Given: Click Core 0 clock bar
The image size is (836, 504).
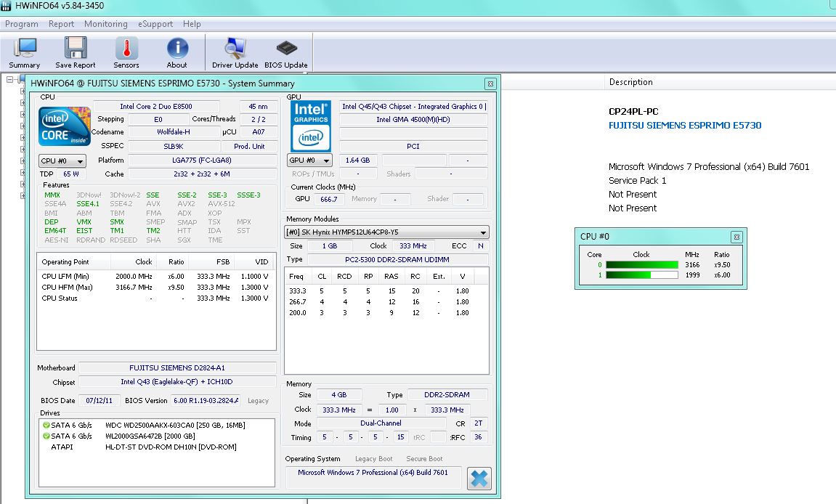Looking at the screenshot, I should click(642, 265).
